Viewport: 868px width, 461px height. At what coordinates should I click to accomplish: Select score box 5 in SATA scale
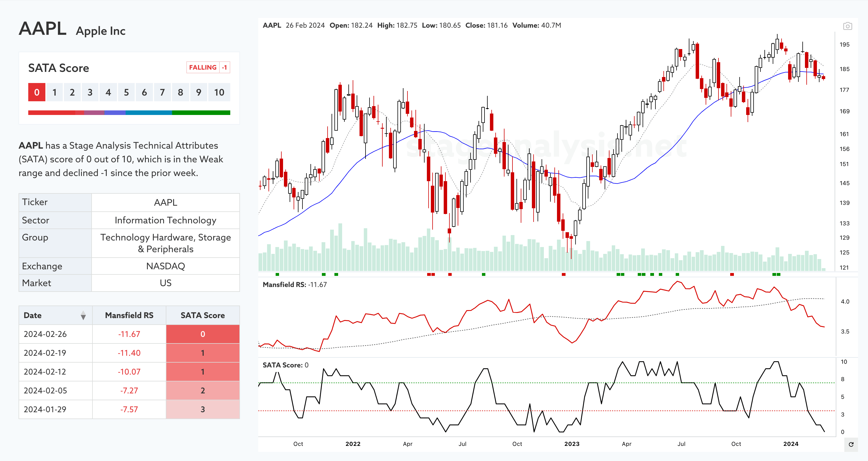coord(126,92)
